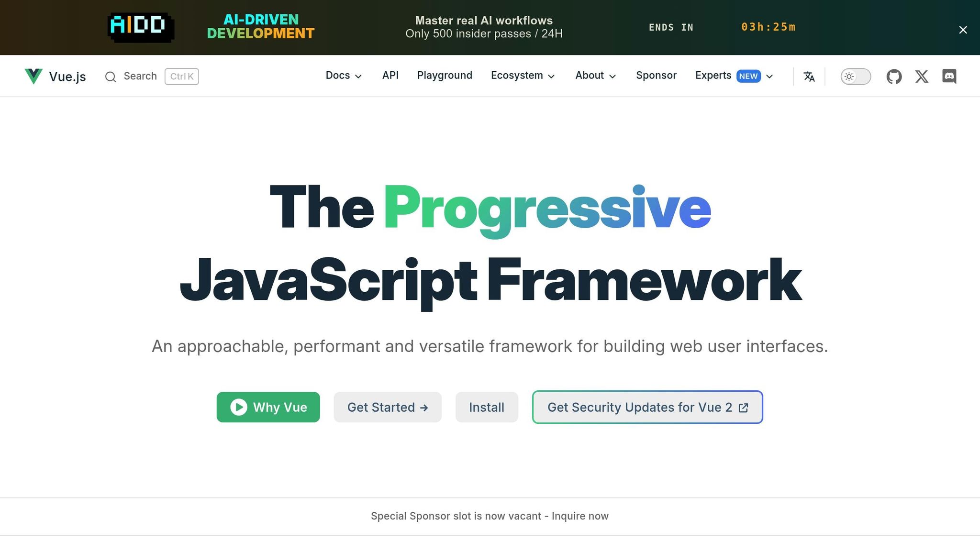Expand the Ecosystem dropdown menu
The height and width of the screenshot is (551, 980).
(x=523, y=76)
